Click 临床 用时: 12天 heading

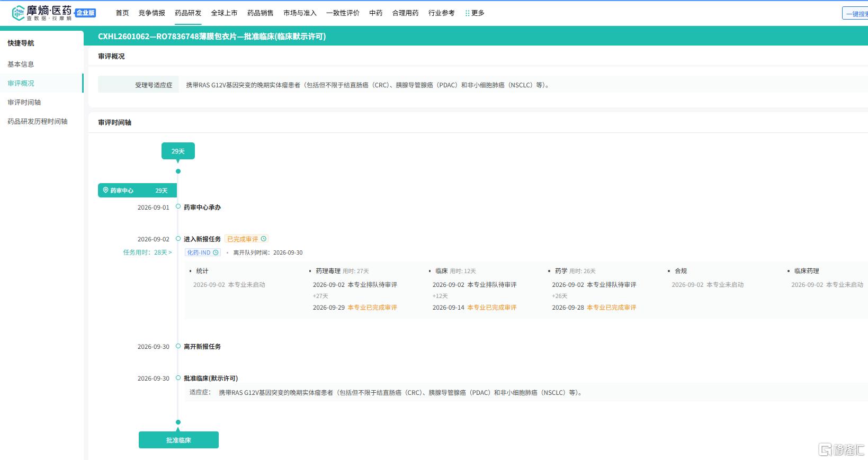click(455, 271)
